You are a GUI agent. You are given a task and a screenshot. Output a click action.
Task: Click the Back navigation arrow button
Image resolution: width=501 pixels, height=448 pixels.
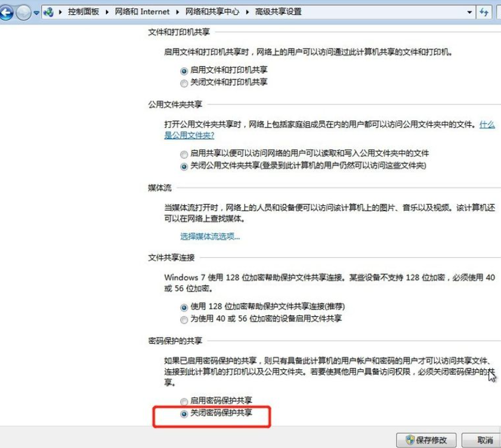point(7,12)
